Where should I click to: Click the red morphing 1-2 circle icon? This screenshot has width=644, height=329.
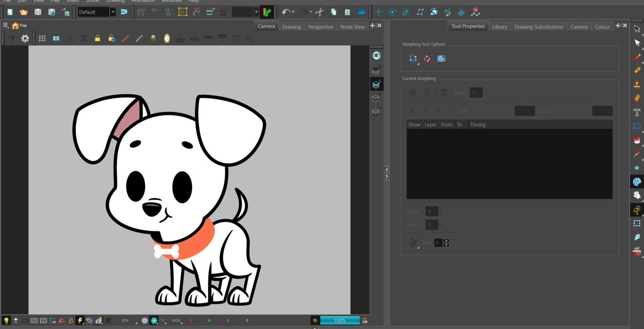pyautogui.click(x=427, y=59)
